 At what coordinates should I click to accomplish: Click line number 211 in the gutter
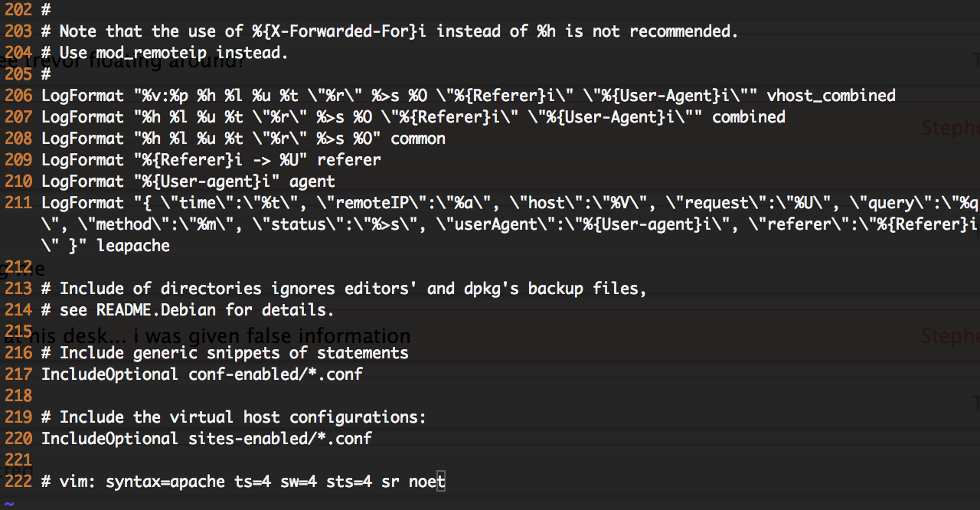tap(18, 203)
